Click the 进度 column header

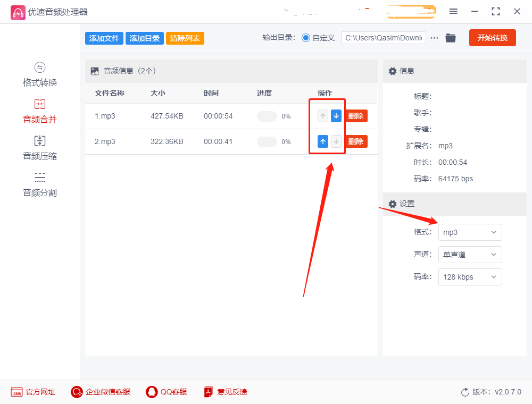[264, 93]
